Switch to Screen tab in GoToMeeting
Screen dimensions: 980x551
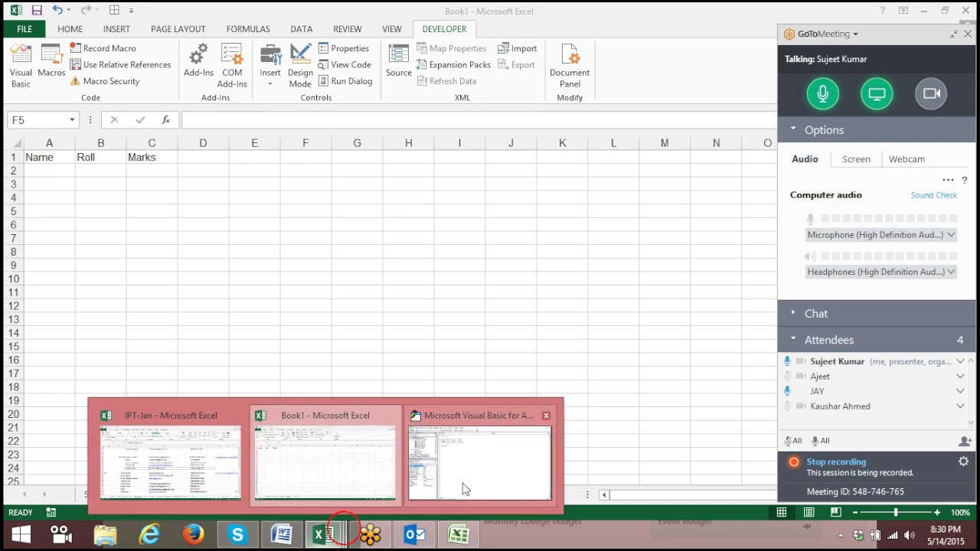point(856,159)
